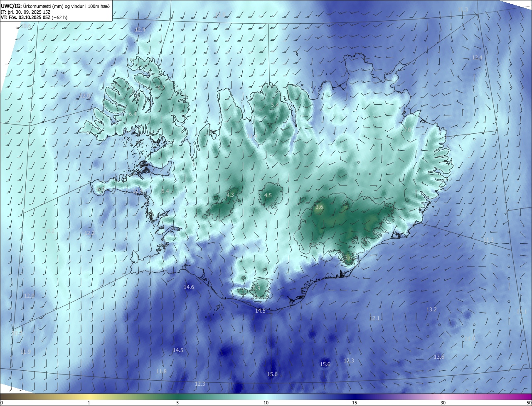Click the 4.5 value on the glacier
532x406 pixels.
tap(268, 195)
